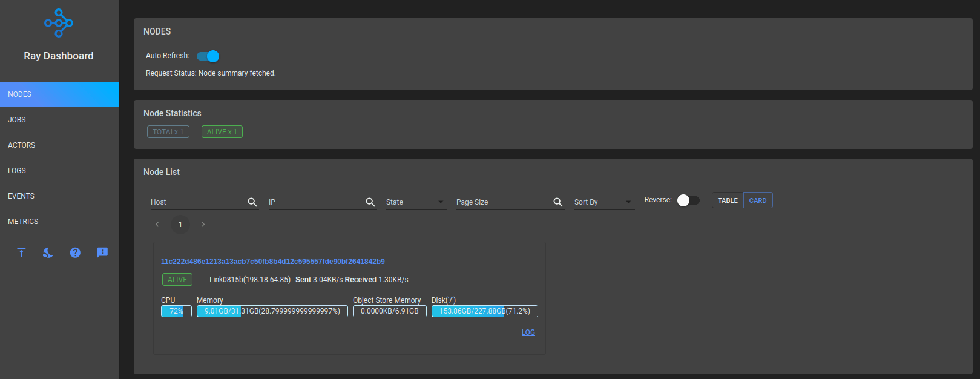Viewport: 980px width, 379px height.
Task: Click the Ray Dashboard title
Action: pyautogui.click(x=59, y=56)
